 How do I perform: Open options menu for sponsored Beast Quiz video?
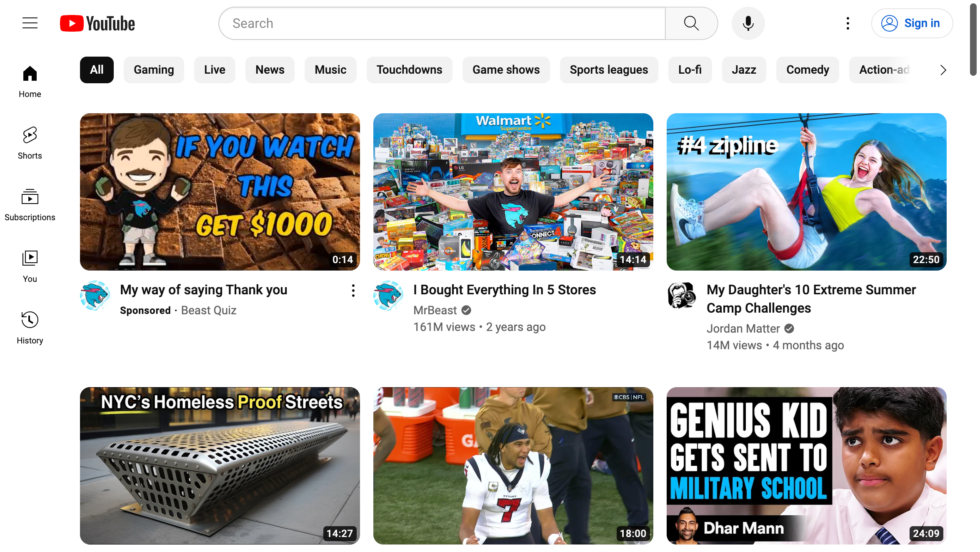point(353,291)
